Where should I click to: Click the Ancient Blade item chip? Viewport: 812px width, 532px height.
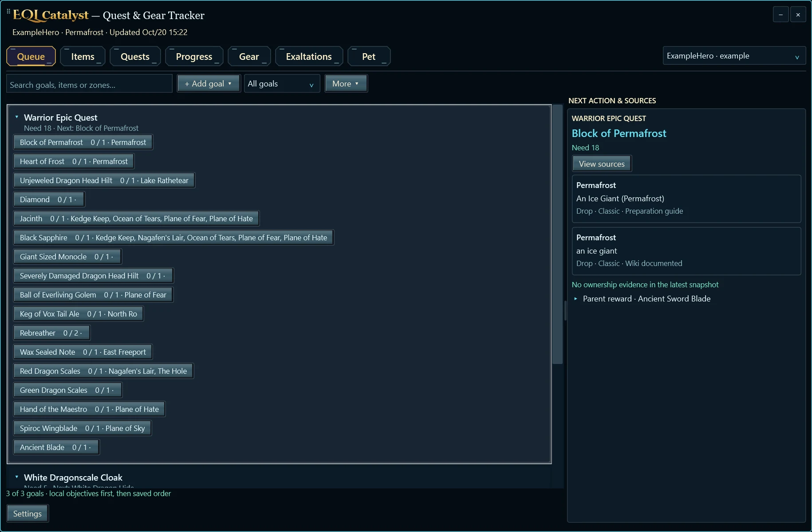56,447
